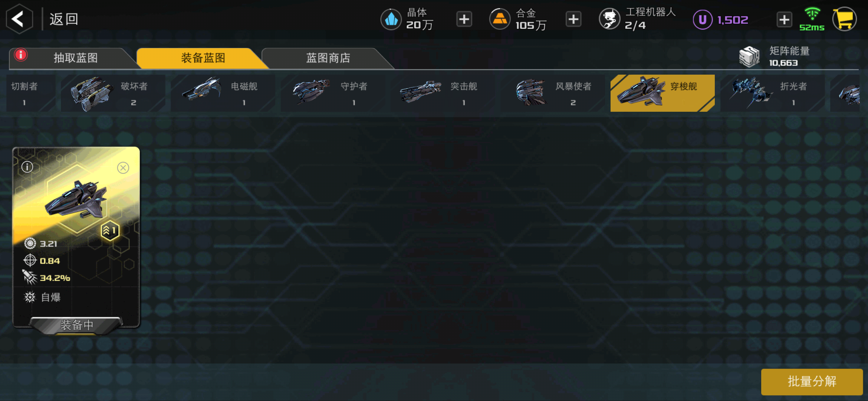Open the shopping cart icon
The image size is (868, 401).
845,19
